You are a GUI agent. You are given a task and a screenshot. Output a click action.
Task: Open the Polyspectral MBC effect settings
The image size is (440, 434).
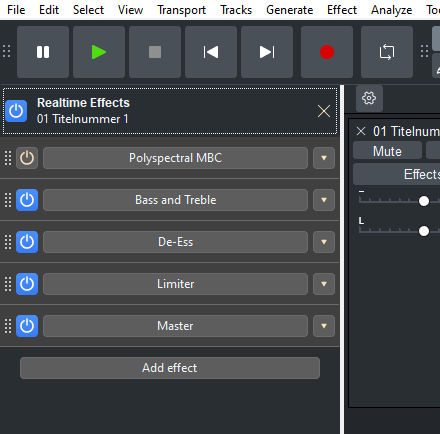pyautogui.click(x=175, y=158)
